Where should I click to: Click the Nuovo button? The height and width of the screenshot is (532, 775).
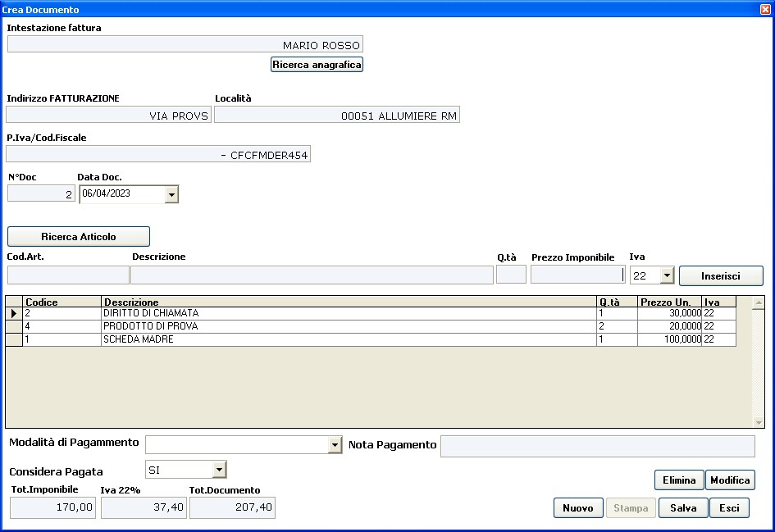pos(578,507)
